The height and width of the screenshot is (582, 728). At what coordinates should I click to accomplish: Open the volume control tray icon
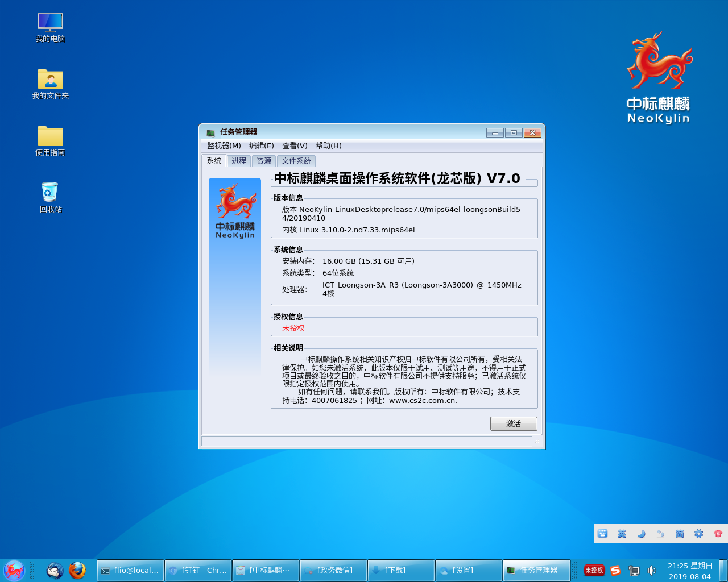(x=652, y=570)
